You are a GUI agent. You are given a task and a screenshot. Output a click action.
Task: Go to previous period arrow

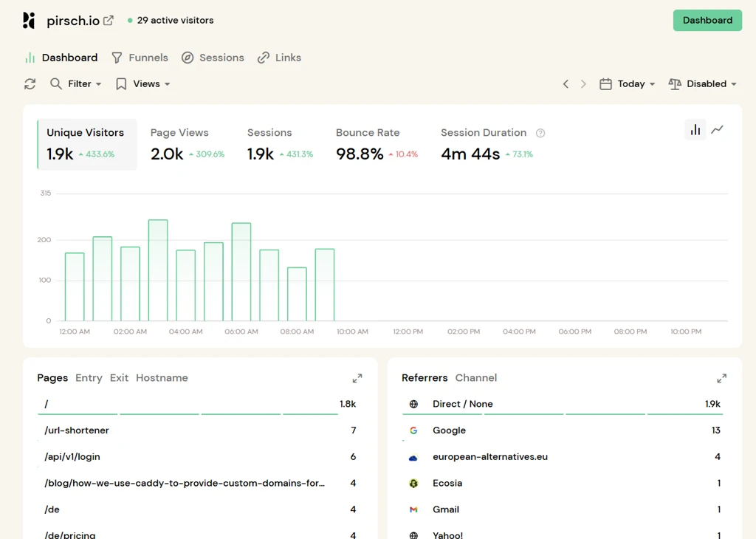pyautogui.click(x=566, y=84)
